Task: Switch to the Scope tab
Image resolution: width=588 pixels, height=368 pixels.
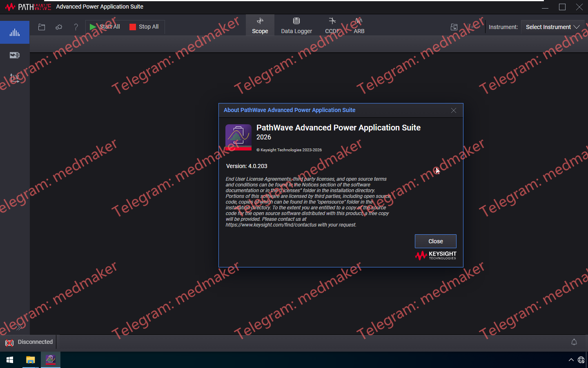Action: click(260, 25)
